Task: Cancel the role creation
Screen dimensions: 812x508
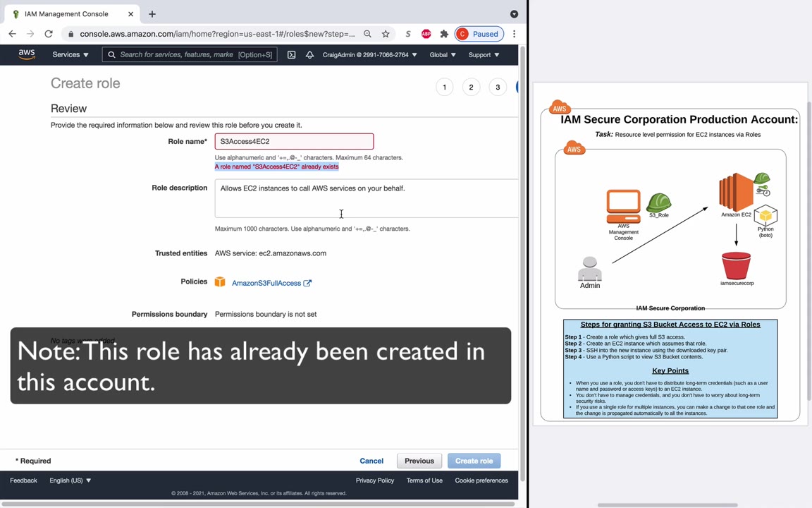Action: click(371, 461)
